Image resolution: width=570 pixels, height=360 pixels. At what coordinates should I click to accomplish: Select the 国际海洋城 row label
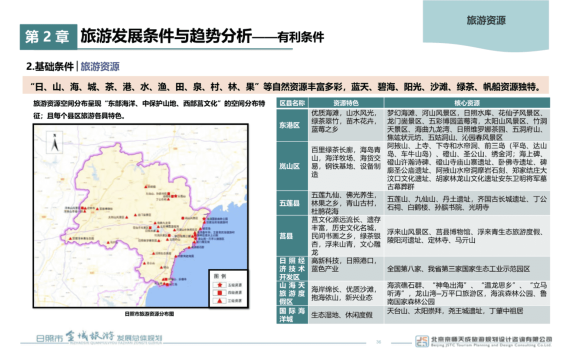coord(292,315)
